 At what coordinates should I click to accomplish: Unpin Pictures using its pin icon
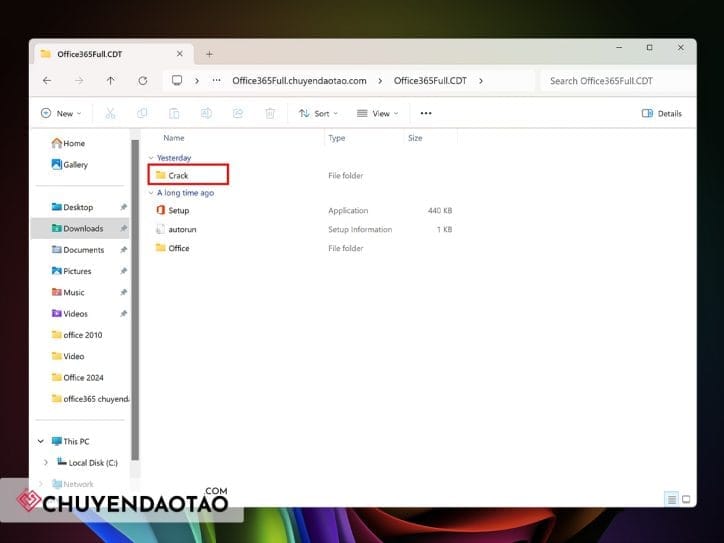pos(123,271)
